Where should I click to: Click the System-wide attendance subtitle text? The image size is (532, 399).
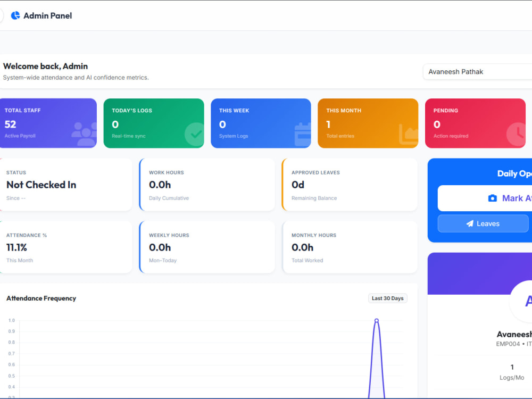(x=76, y=77)
